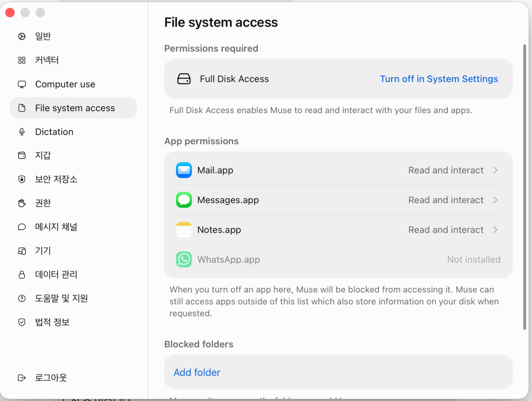Open Mail.app Read and interact setting
The image size is (532, 401).
pos(446,170)
